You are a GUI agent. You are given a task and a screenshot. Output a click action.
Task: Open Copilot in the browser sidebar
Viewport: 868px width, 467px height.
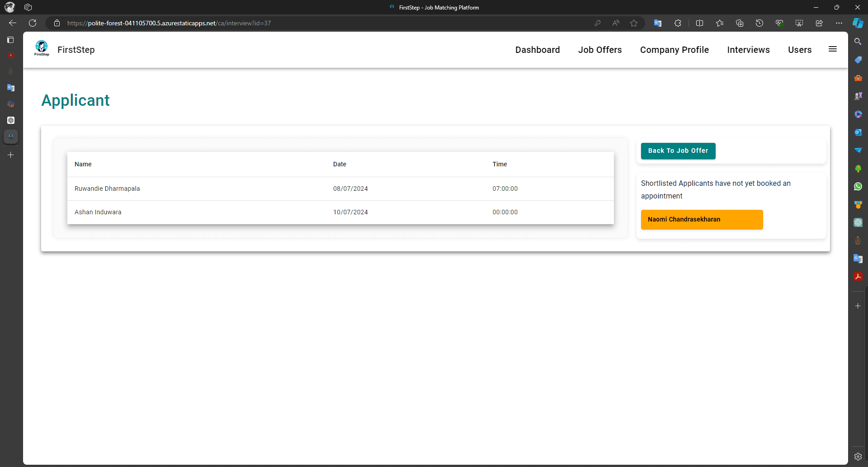point(859,23)
